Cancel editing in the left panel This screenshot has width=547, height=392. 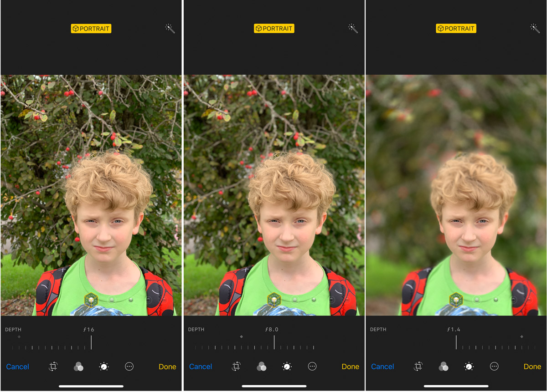[x=18, y=367]
